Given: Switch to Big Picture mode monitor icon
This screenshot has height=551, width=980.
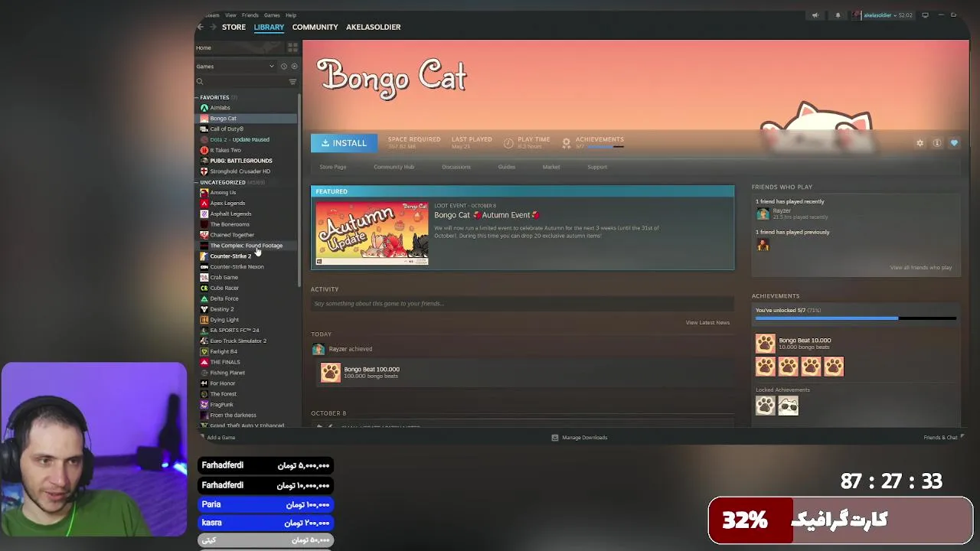Looking at the screenshot, I should point(925,15).
